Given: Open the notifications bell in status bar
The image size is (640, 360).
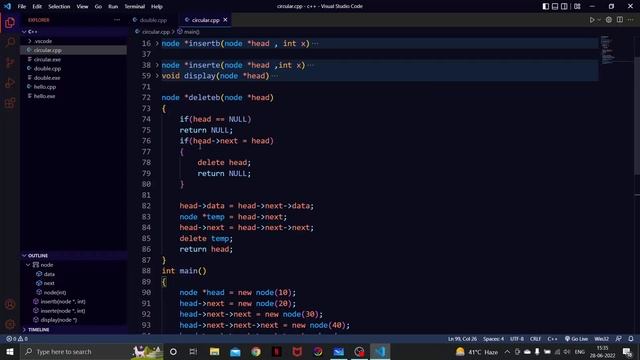Looking at the screenshot, I should click(631, 339).
